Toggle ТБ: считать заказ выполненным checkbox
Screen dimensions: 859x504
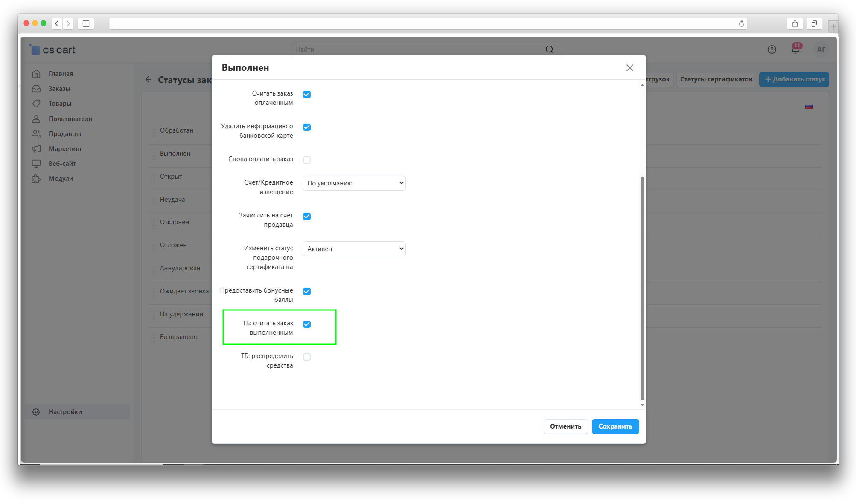306,324
